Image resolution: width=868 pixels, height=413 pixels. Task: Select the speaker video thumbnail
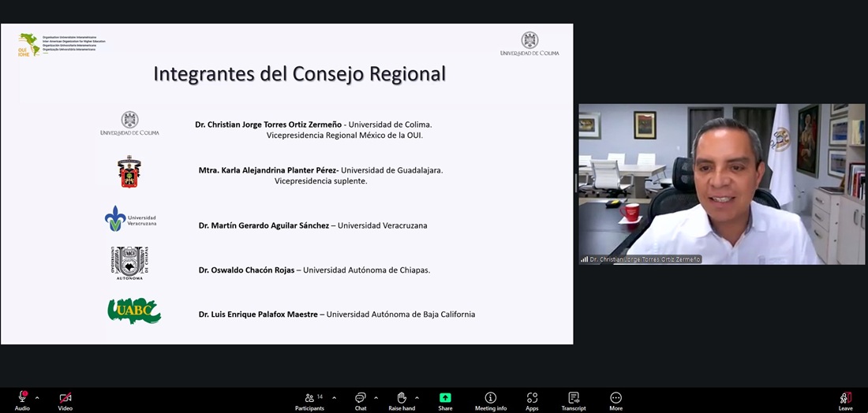[x=721, y=181]
